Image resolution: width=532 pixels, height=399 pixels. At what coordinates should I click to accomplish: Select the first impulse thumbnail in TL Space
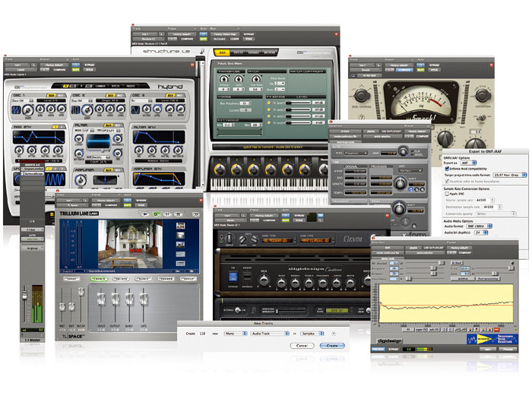(x=181, y=226)
